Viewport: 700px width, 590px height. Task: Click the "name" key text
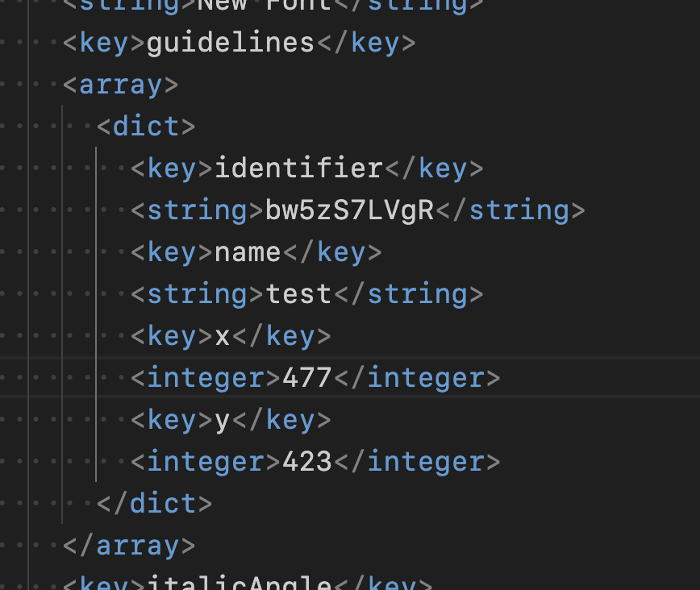[x=248, y=252]
